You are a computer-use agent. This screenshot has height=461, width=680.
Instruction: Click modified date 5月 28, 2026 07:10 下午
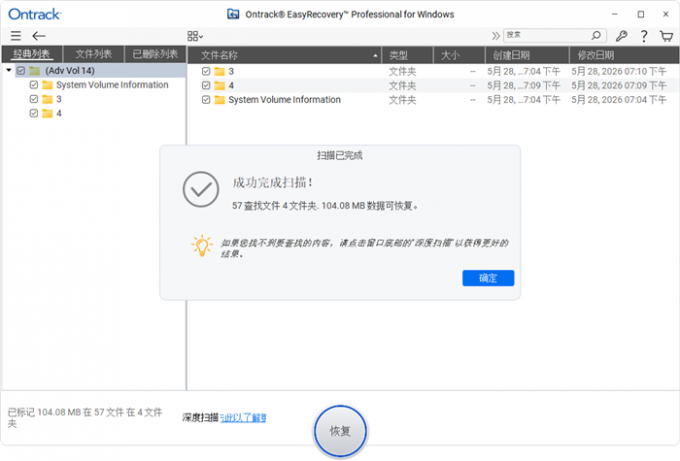[619, 71]
